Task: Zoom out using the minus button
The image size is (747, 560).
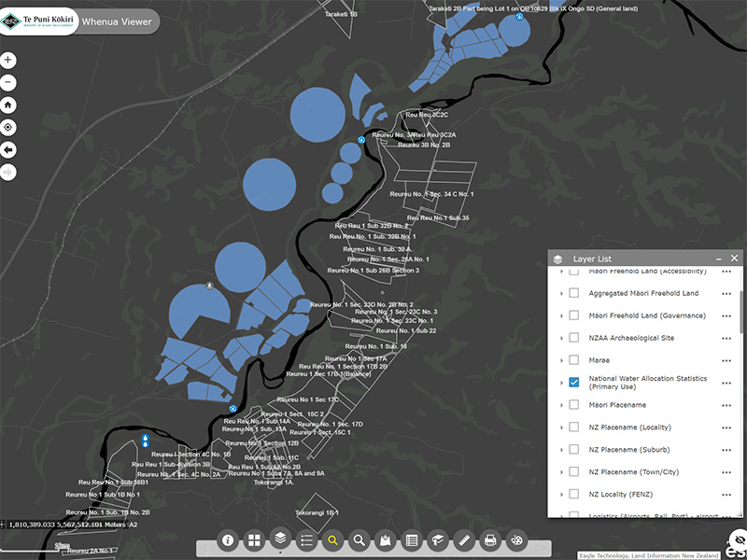Action: pos(8,82)
